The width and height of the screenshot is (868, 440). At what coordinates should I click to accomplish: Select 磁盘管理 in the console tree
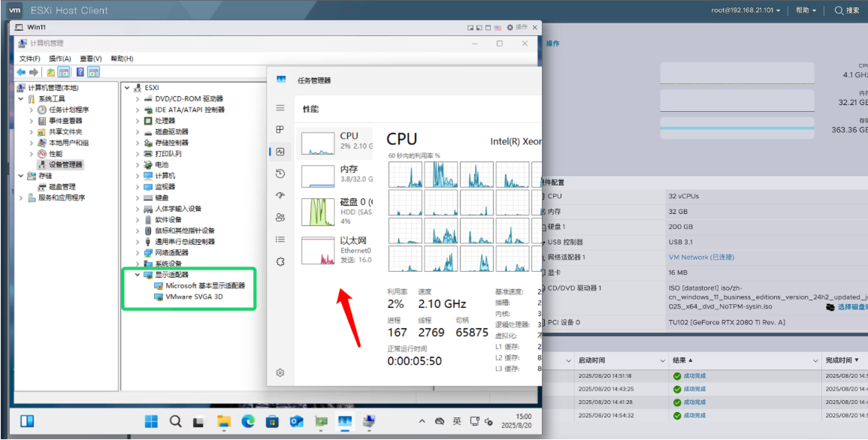click(62, 186)
